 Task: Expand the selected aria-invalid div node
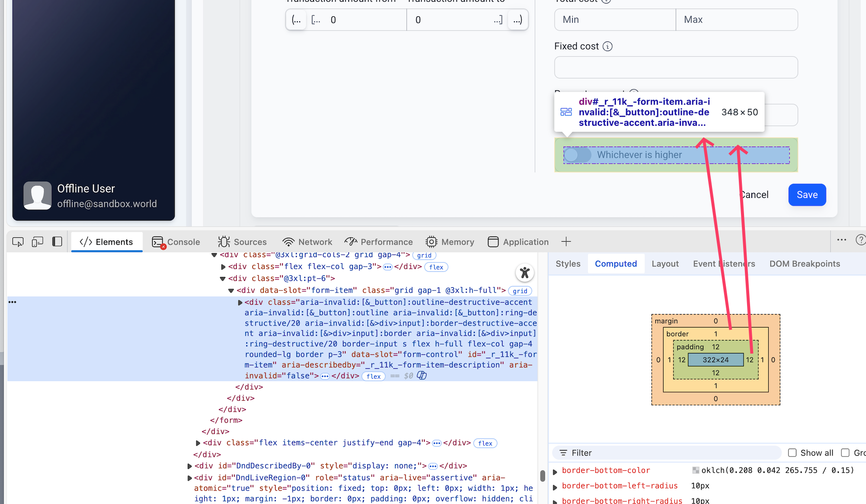tap(240, 303)
